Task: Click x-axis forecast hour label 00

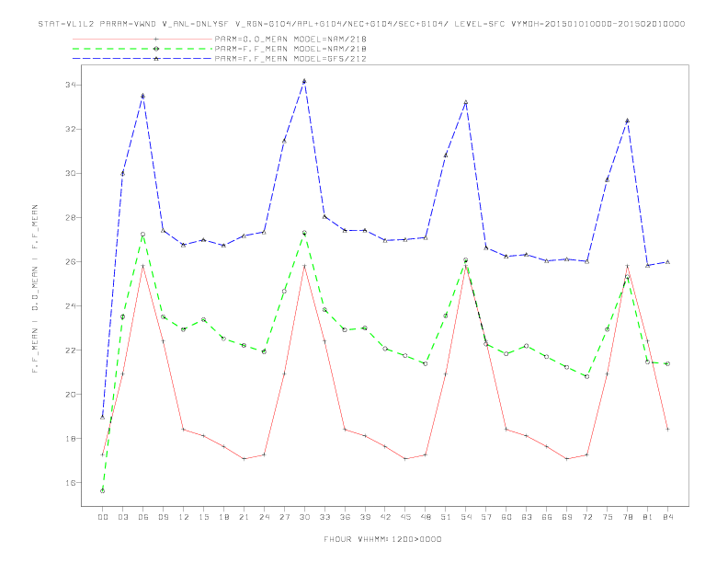Action: (103, 517)
